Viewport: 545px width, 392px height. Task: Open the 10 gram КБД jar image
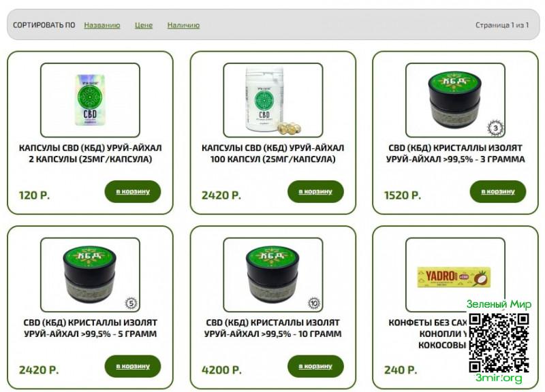coord(273,275)
